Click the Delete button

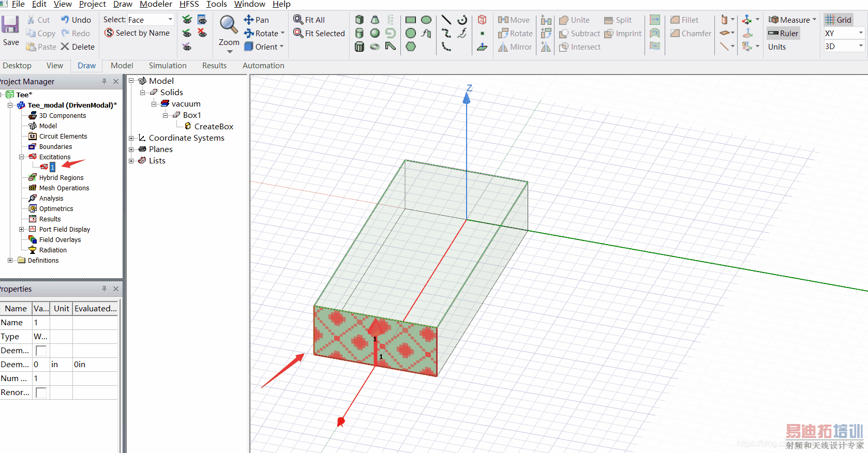pos(78,47)
